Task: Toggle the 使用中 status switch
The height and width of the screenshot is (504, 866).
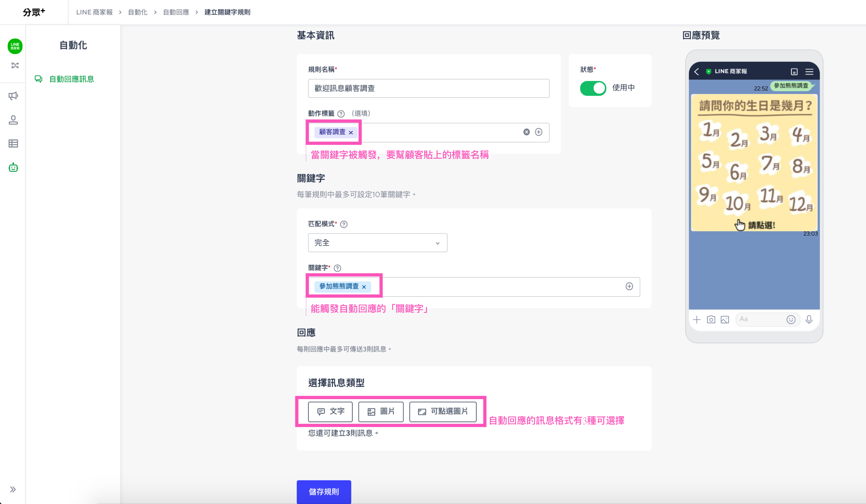Action: 593,88
